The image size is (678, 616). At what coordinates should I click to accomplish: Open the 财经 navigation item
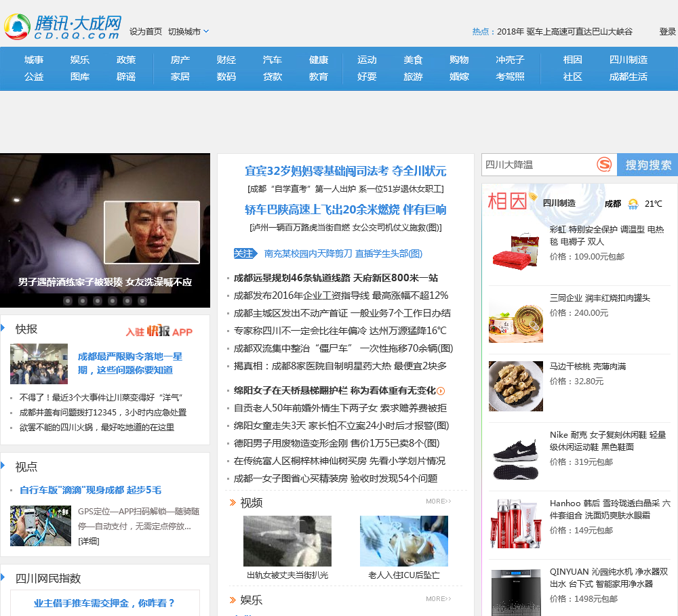[226, 60]
